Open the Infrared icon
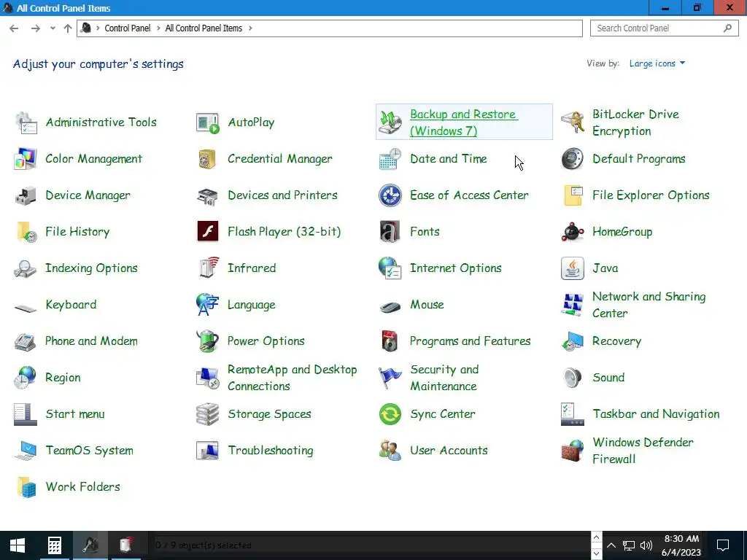 click(208, 268)
